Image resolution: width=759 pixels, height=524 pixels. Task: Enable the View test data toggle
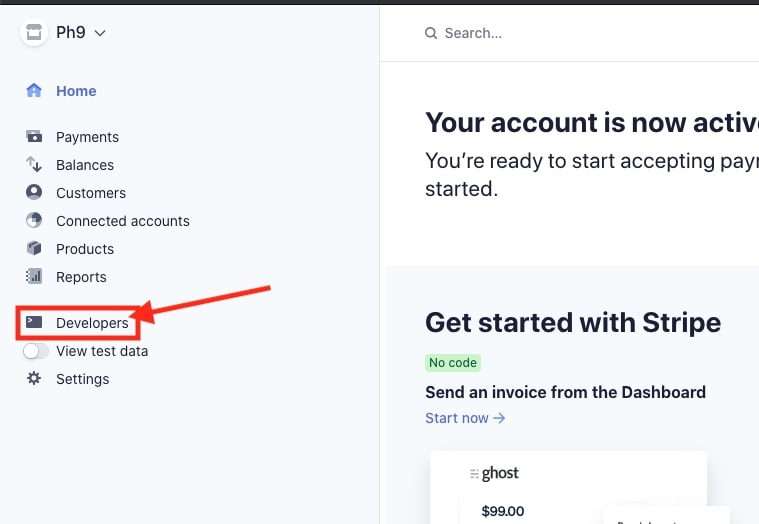point(36,351)
